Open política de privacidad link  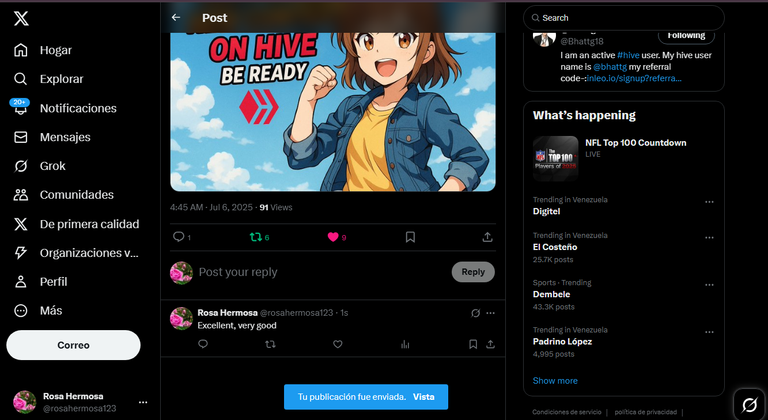coord(646,412)
